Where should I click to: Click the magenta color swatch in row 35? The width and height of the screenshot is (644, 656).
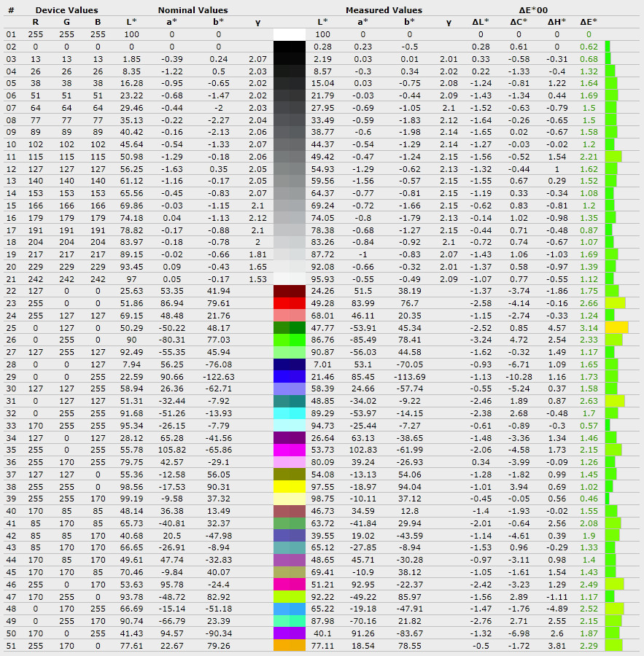tap(290, 450)
